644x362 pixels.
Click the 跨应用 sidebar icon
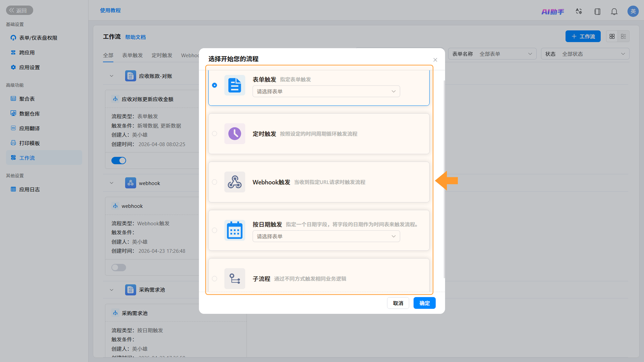(x=13, y=53)
